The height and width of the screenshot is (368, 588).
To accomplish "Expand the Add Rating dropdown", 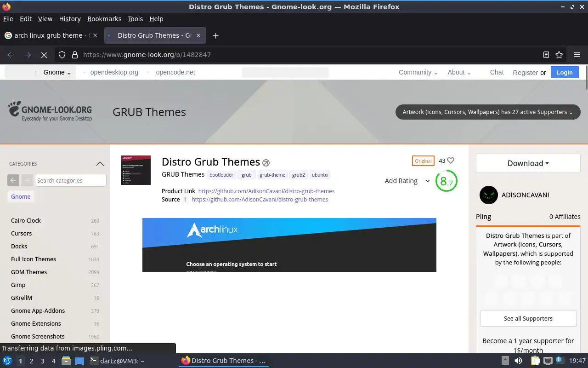I will pyautogui.click(x=407, y=181).
